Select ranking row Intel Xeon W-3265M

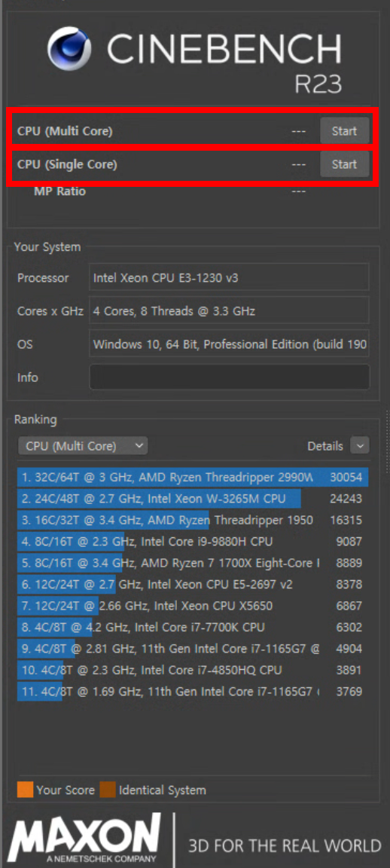tap(193, 499)
